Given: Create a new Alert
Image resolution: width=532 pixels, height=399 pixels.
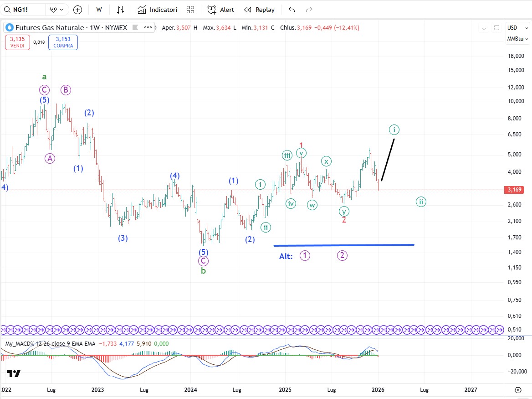Looking at the screenshot, I should [220, 10].
